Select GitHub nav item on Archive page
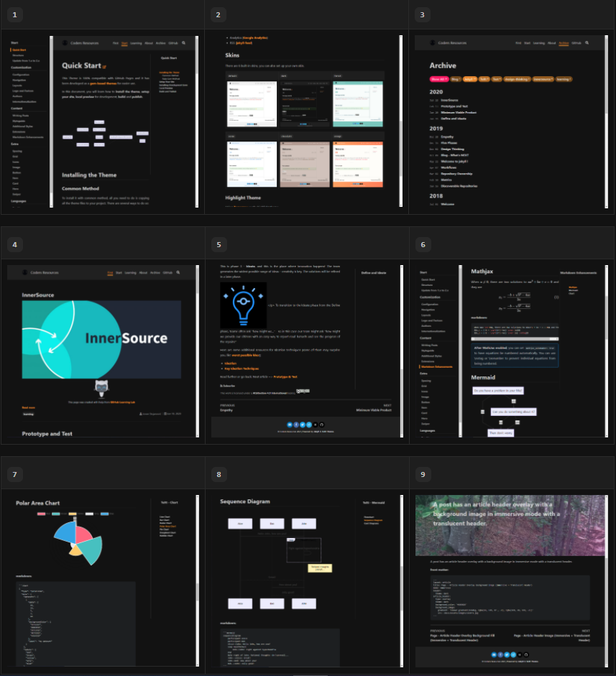Image resolution: width=616 pixels, height=676 pixels. coord(576,43)
